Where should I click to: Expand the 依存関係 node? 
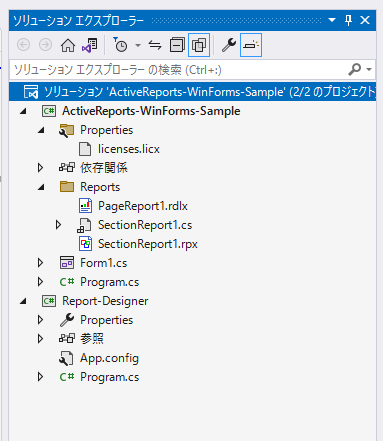click(40, 168)
